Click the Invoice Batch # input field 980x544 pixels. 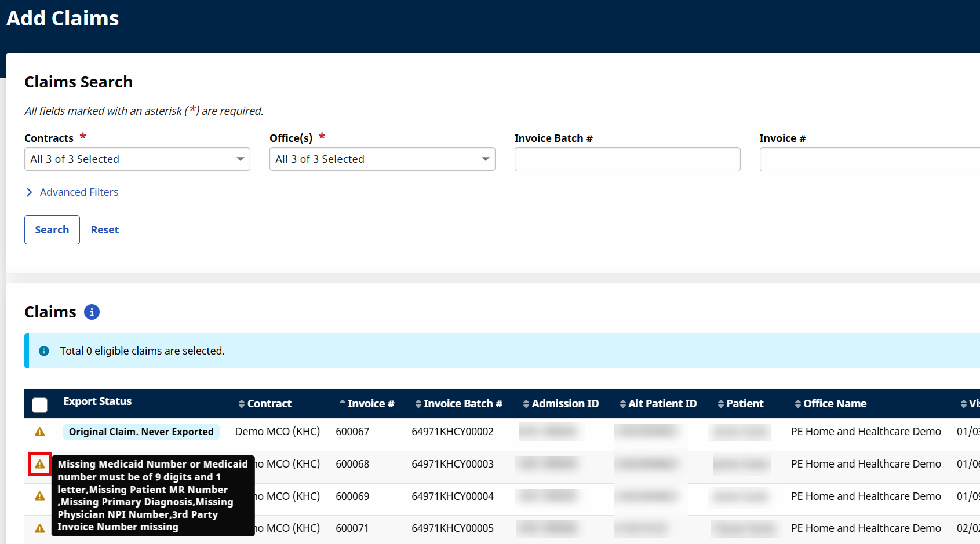click(627, 159)
